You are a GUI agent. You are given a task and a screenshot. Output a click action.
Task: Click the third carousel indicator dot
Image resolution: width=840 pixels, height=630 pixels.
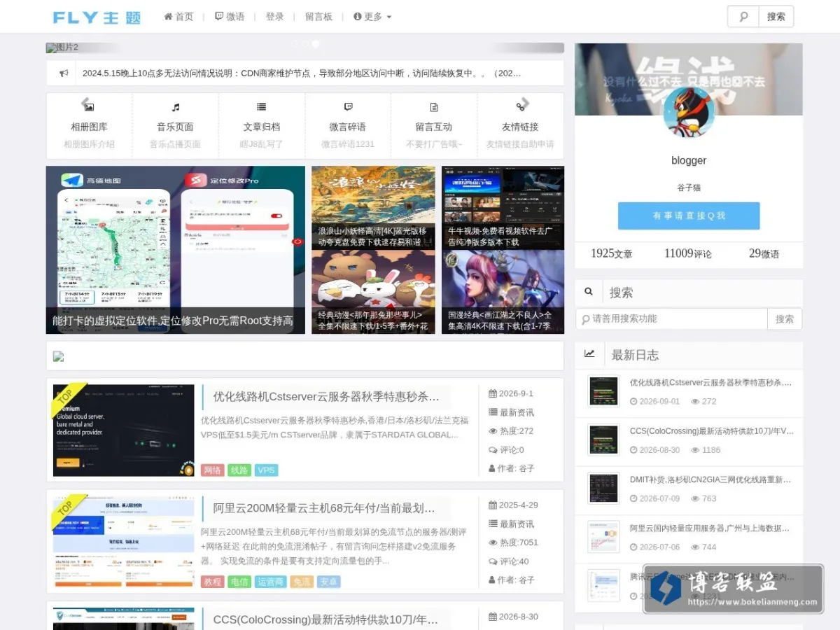316,43
